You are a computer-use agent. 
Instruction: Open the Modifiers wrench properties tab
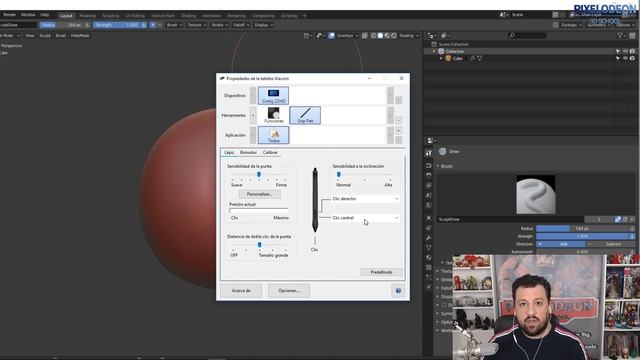pos(428,238)
